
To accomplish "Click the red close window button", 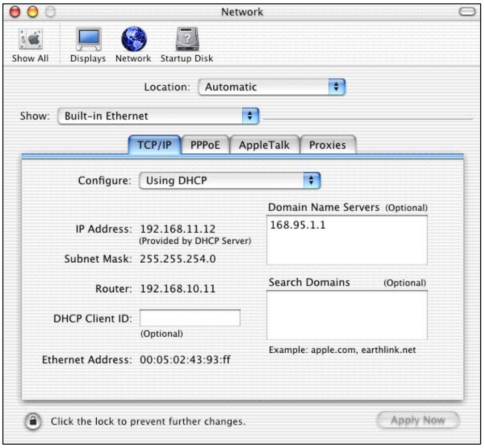I will tap(15, 12).
